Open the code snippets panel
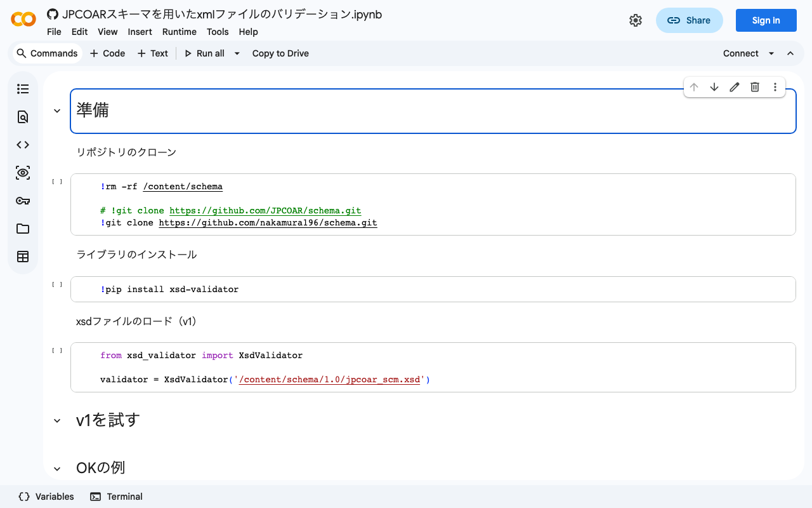The image size is (812, 508). click(23, 145)
